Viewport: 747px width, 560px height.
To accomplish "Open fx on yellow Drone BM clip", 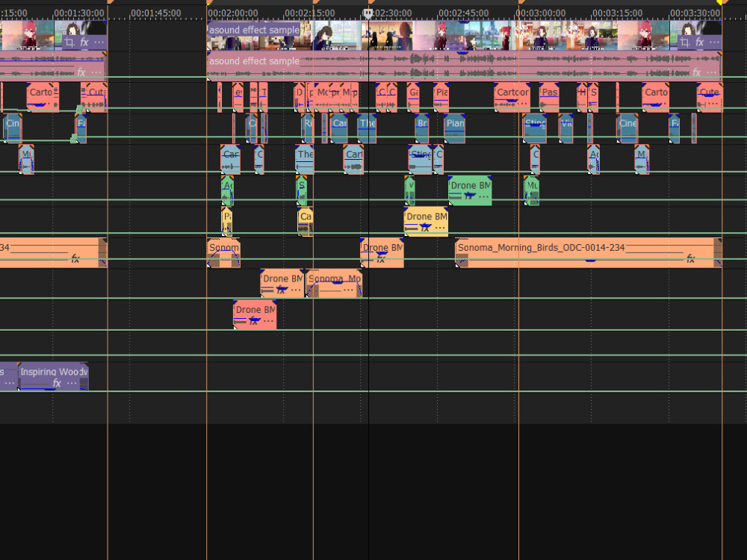I will pyautogui.click(x=426, y=228).
